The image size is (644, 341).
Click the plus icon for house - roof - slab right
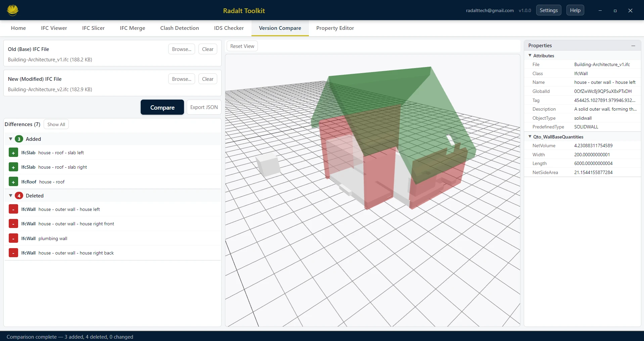(x=13, y=167)
